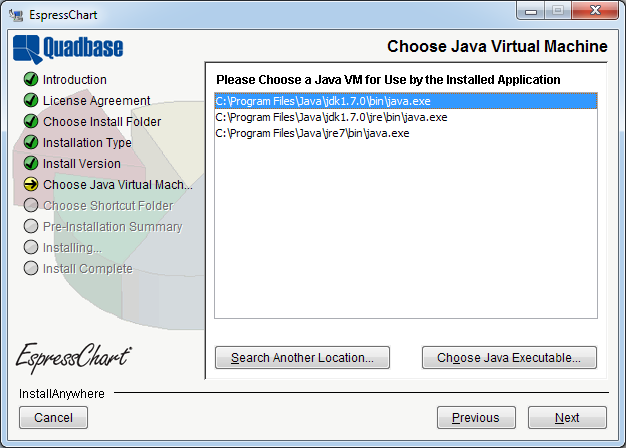Click the checkmark icon beside Choose Install Folder
Screen dimensions: 626x448
click(31, 121)
